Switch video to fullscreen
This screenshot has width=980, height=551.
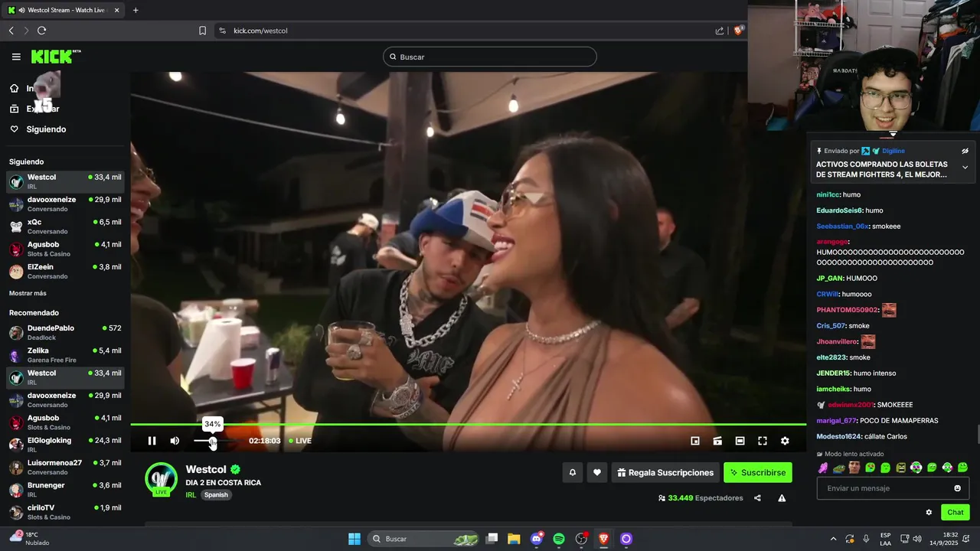763,441
